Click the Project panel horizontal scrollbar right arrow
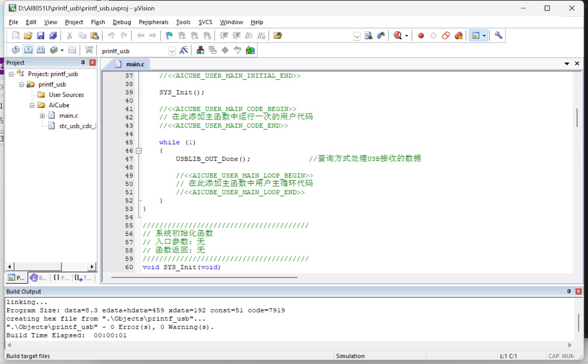The height and width of the screenshot is (364, 588). click(92, 267)
